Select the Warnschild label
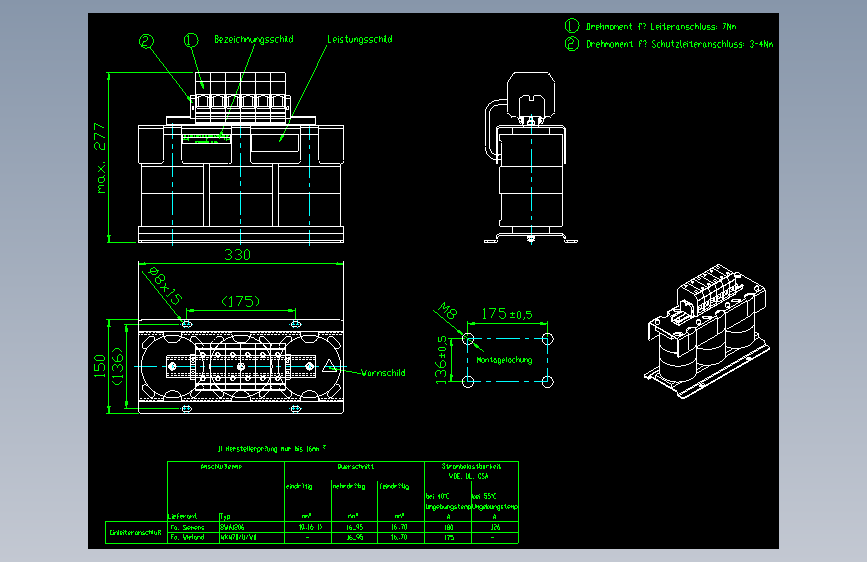Screen dimensions: 867x562 383,373
